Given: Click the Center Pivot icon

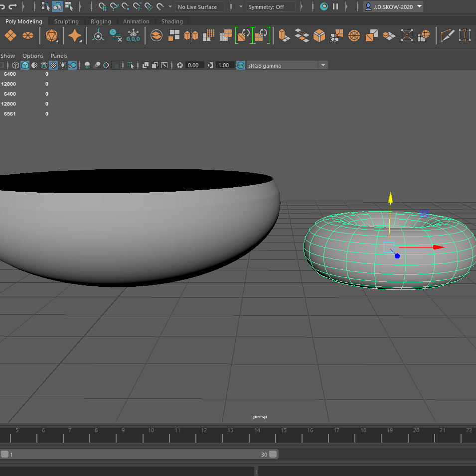Looking at the screenshot, I should coord(98,35).
